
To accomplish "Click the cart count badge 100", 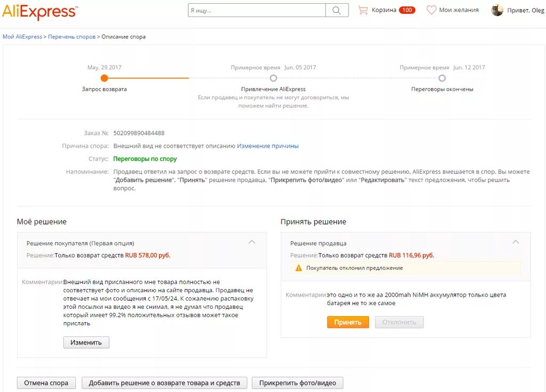I will pyautogui.click(x=407, y=10).
